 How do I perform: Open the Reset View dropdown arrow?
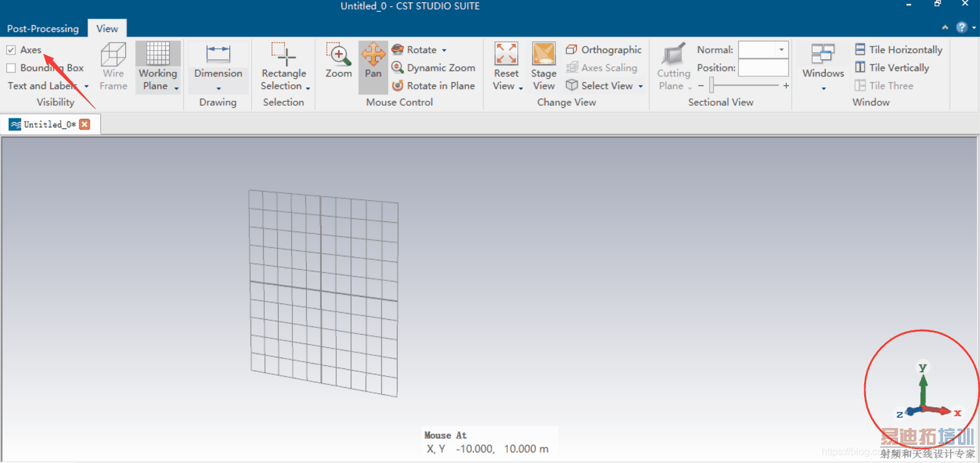click(521, 89)
